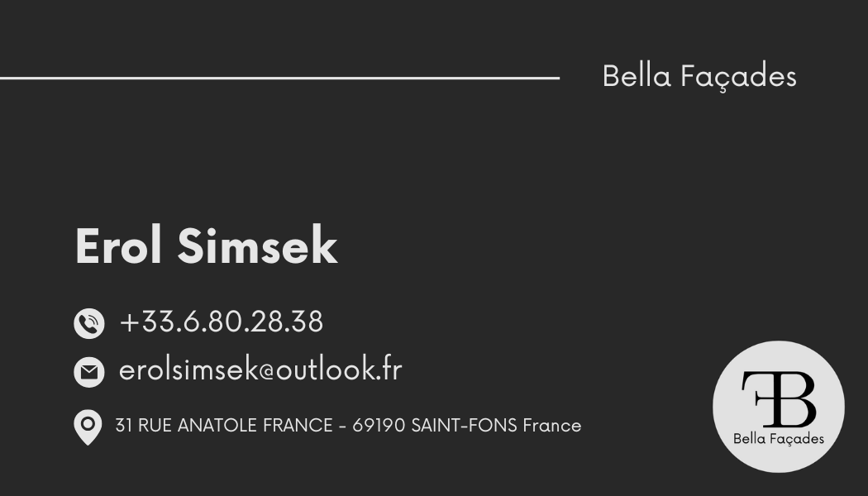Click the Bella Façades caption under the monogram

[x=779, y=439]
